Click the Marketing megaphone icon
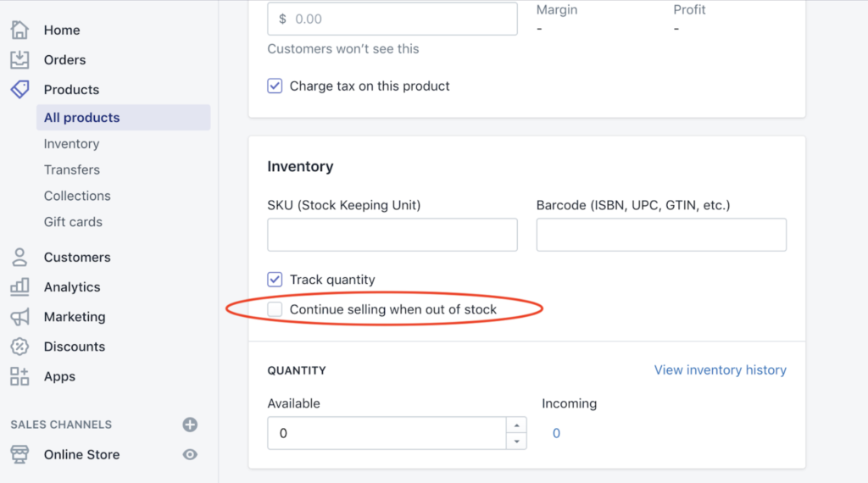This screenshot has height=483, width=868. pyautogui.click(x=19, y=316)
